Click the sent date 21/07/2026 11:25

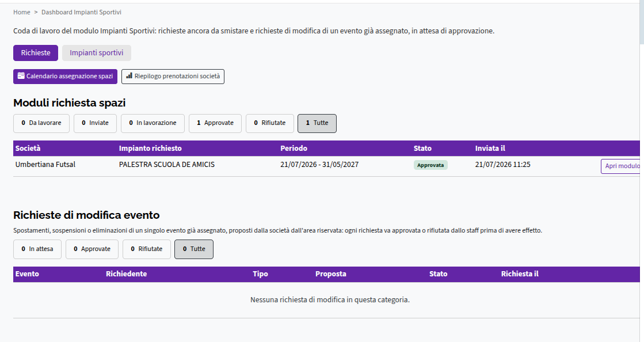pyautogui.click(x=503, y=165)
